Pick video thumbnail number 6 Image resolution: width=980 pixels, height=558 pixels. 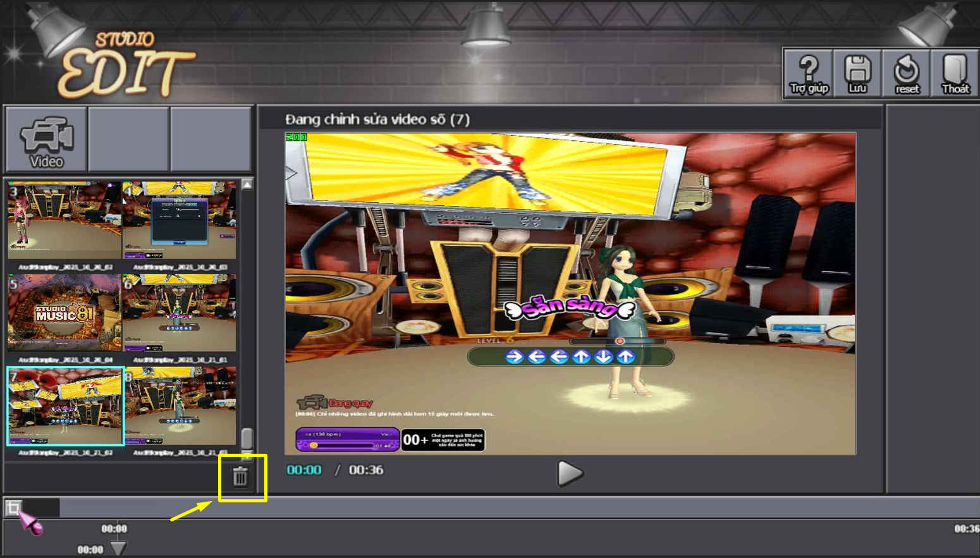click(x=180, y=313)
